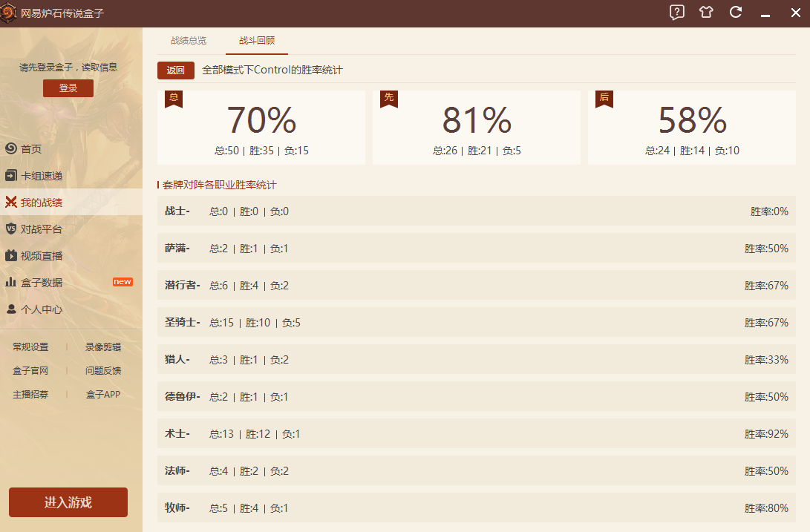Viewport: 810px width, 532px height.
Task: Switch to the 战斗回顾 tab
Action: click(257, 41)
